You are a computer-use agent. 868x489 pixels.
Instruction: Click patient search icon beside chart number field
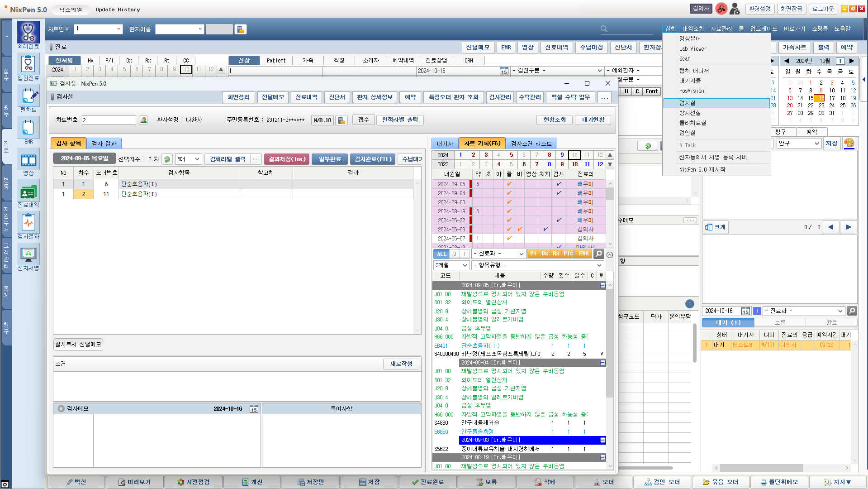[x=143, y=120]
